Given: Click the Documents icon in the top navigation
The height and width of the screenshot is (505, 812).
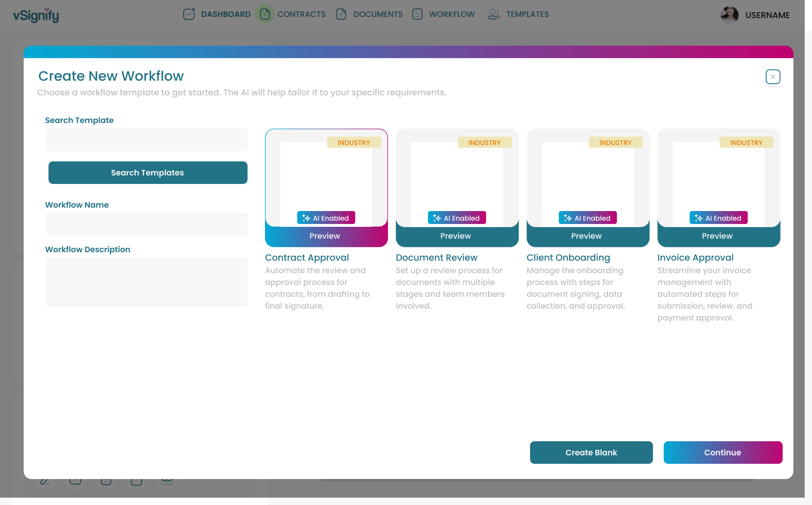Looking at the screenshot, I should coord(341,14).
